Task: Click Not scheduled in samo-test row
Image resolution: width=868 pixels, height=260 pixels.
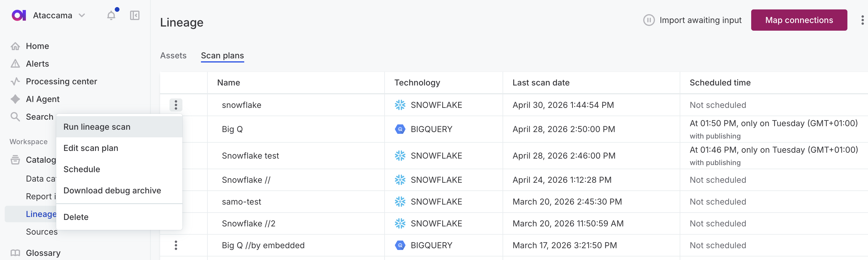Action: coord(718,202)
